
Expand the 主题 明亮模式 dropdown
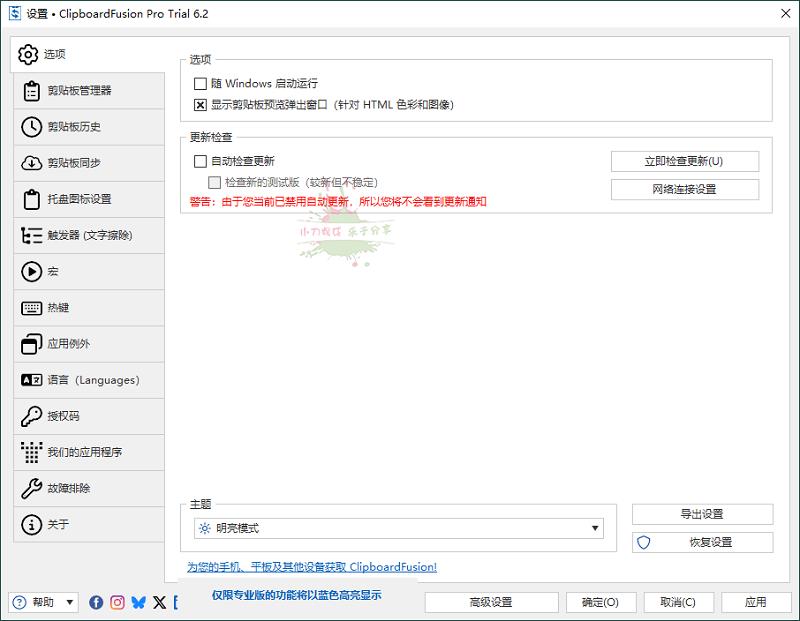coord(596,528)
